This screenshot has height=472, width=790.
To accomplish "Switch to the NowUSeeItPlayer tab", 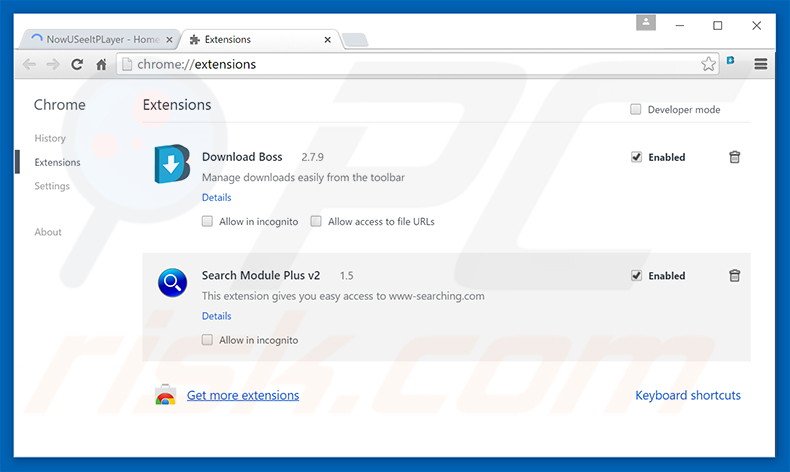I will pyautogui.click(x=101, y=39).
